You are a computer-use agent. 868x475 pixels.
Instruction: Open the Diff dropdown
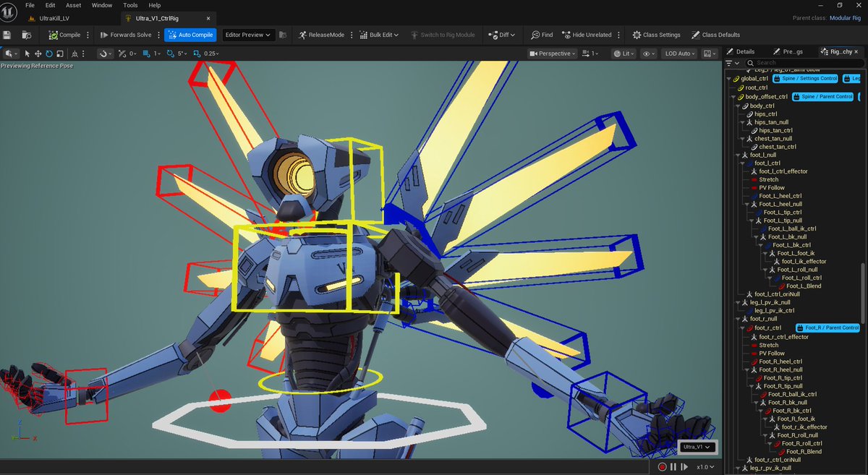tap(503, 35)
